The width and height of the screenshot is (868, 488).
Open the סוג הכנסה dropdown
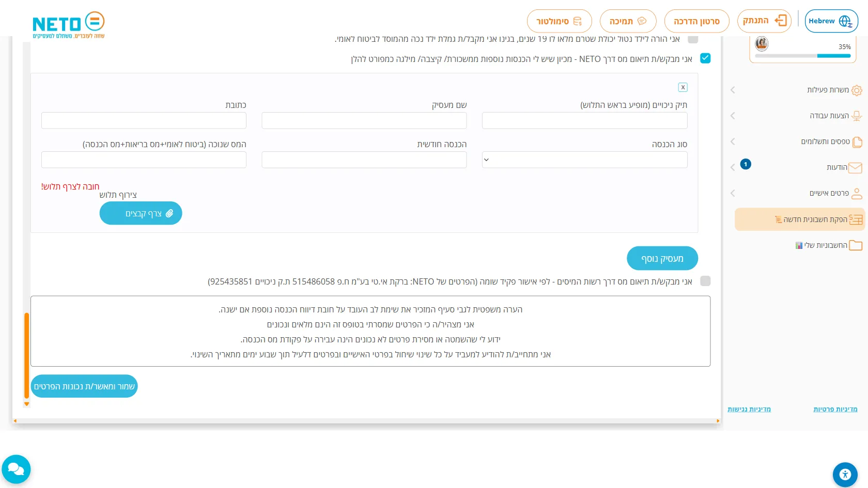[584, 160]
